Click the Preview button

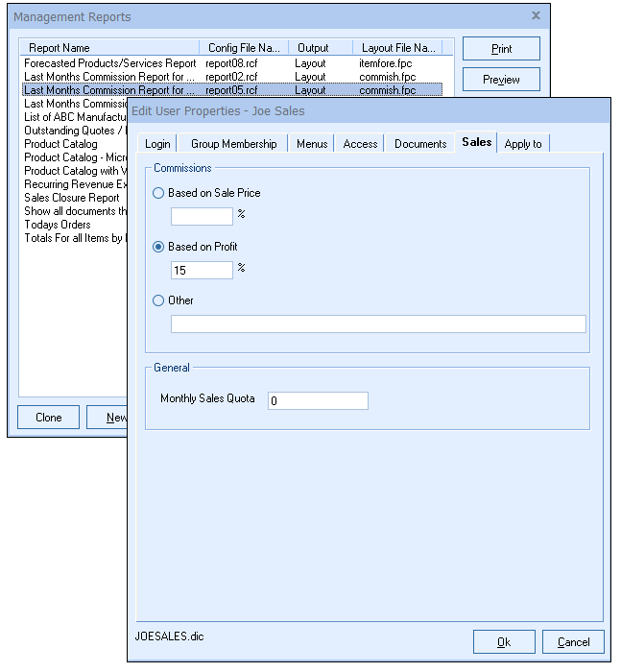(x=501, y=80)
